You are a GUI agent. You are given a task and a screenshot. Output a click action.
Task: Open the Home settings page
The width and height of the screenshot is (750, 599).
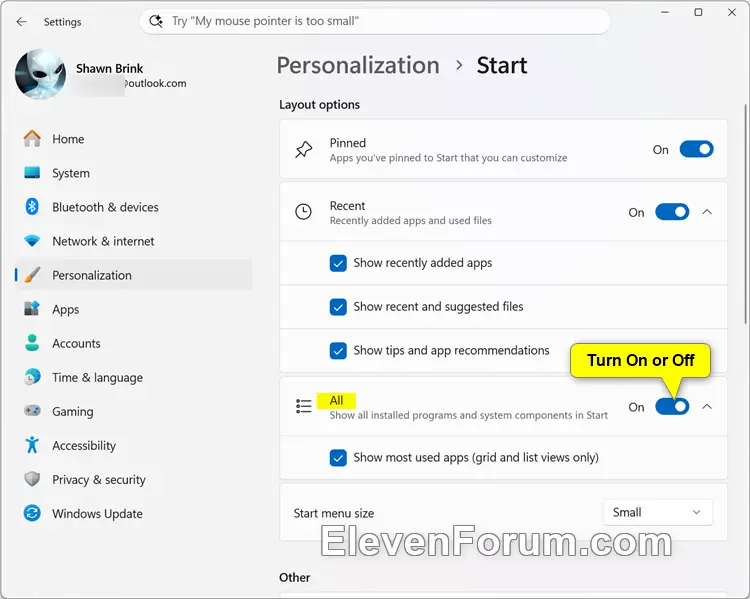coord(133,139)
